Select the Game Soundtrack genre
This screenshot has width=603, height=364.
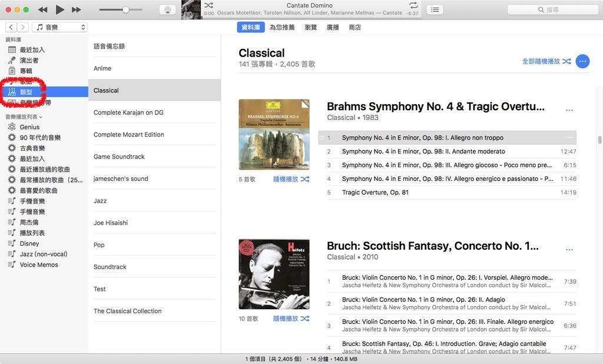click(x=155, y=157)
